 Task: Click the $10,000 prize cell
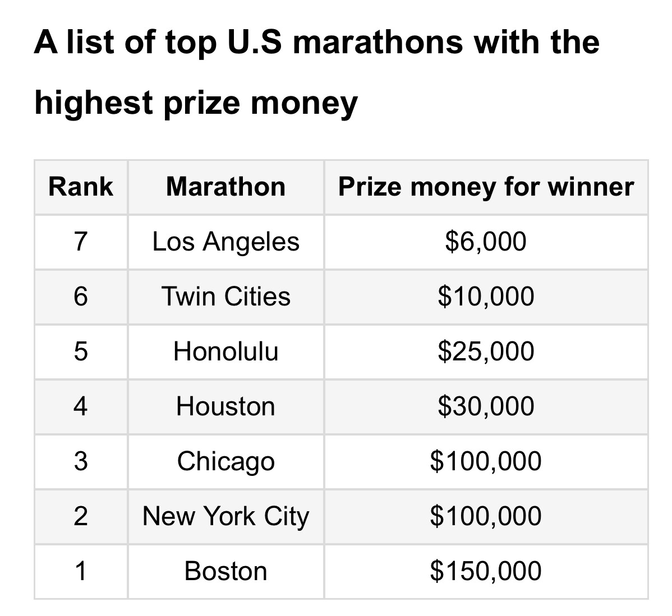tap(486, 297)
